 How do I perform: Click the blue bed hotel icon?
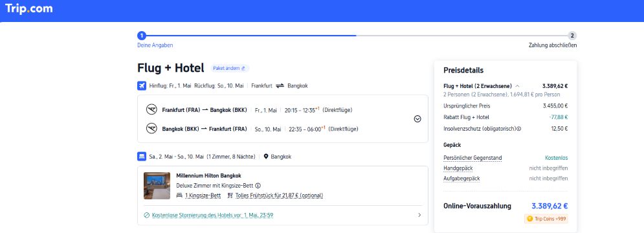click(x=142, y=157)
